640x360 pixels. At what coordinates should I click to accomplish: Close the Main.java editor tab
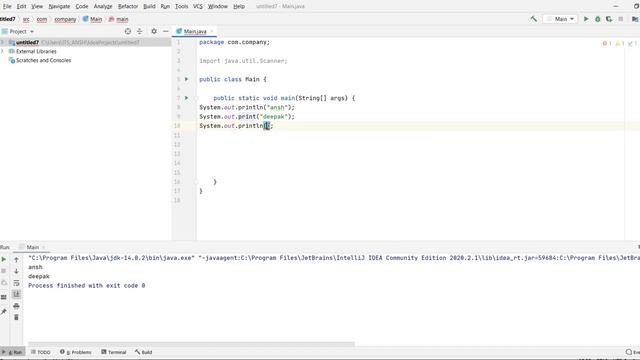(x=212, y=31)
